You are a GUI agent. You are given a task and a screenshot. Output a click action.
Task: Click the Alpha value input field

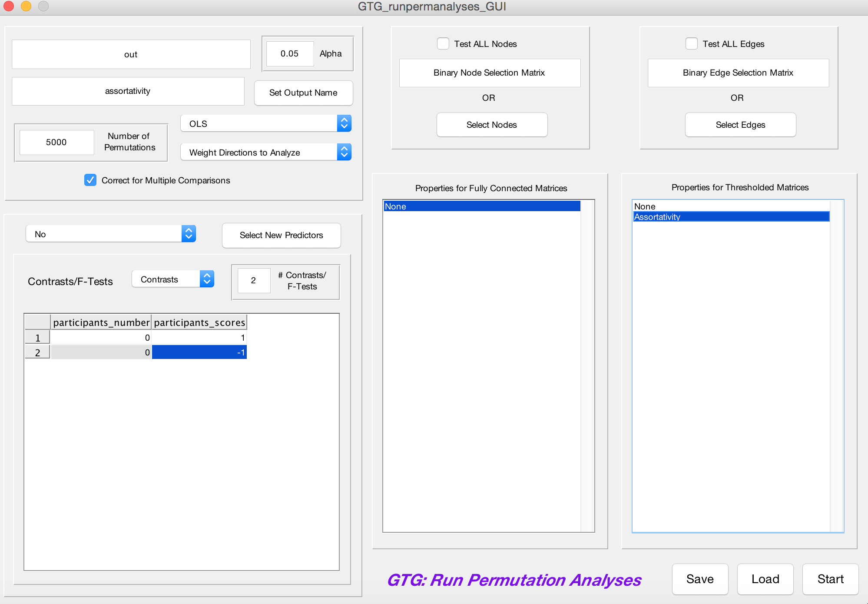289,53
